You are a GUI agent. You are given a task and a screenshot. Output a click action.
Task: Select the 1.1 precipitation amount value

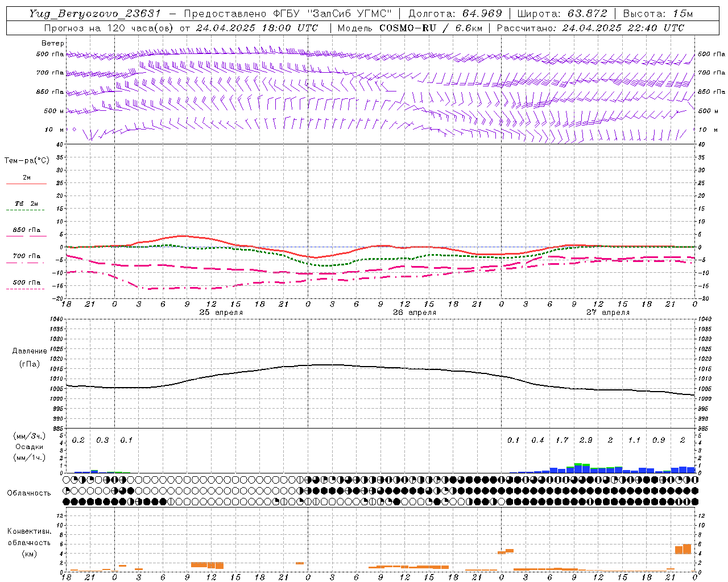click(634, 440)
